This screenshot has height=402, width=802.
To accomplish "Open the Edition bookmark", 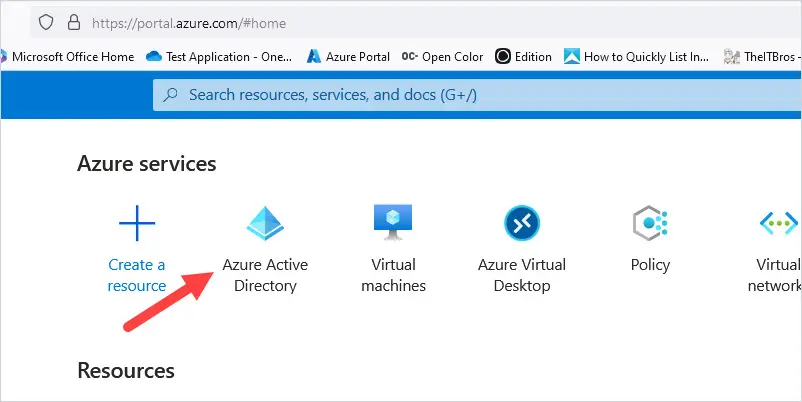I will [524, 57].
